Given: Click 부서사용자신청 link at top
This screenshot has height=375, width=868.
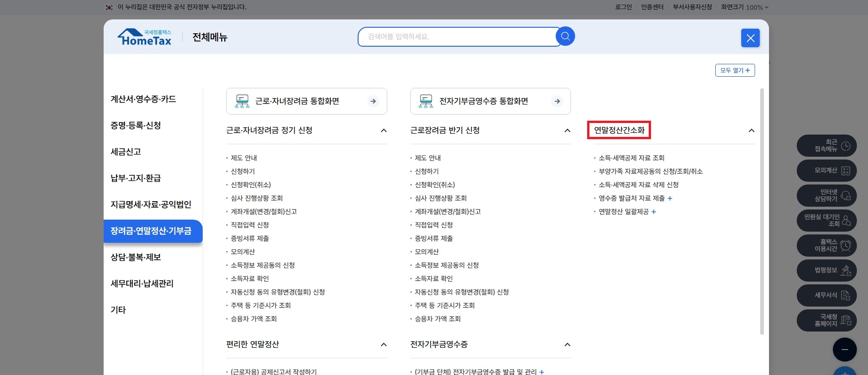Looking at the screenshot, I should 692,7.
